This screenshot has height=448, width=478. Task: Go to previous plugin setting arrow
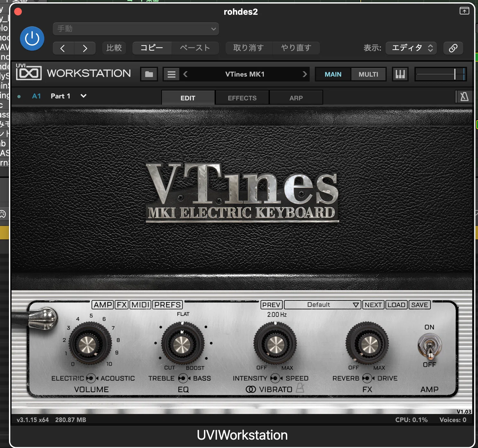click(x=63, y=48)
